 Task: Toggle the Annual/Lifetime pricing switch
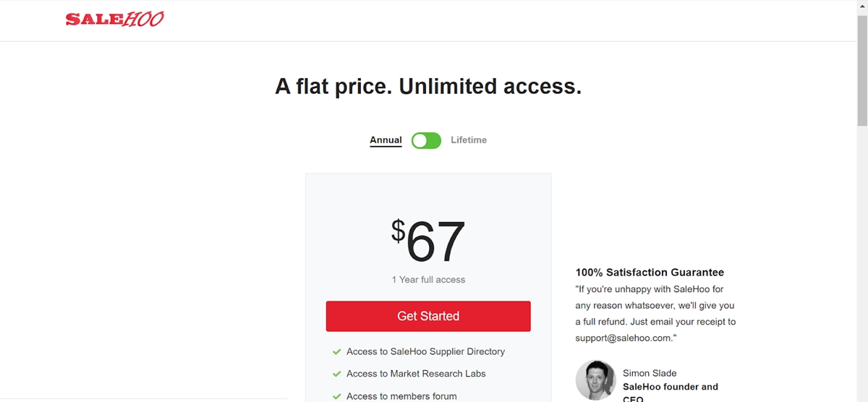coord(426,140)
